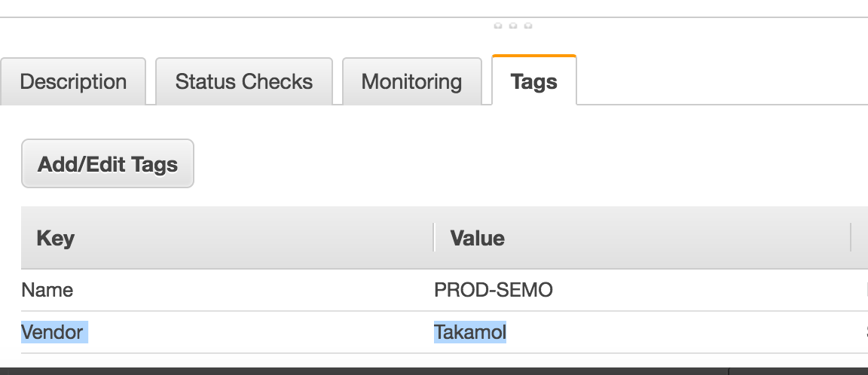
Task: Click the active Tags tab
Action: tap(533, 81)
